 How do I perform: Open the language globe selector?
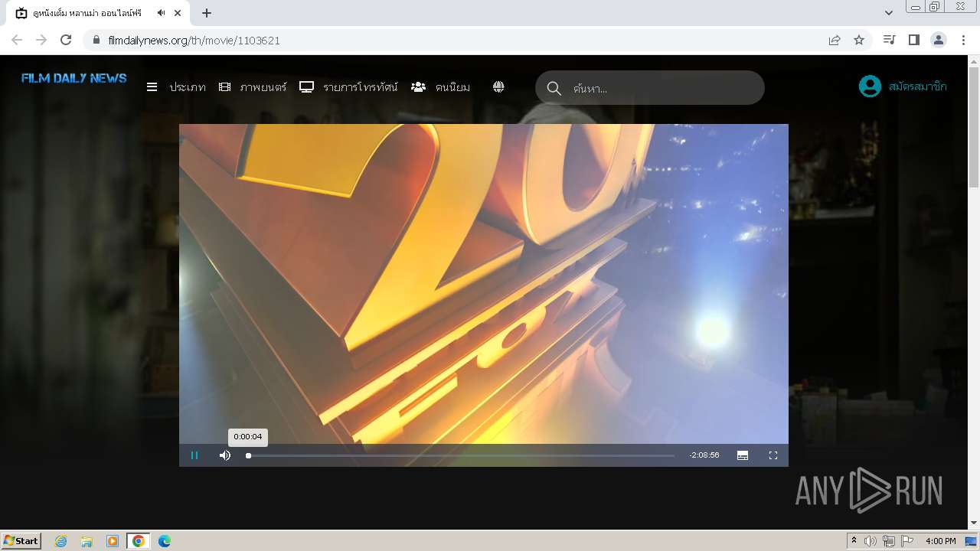498,87
